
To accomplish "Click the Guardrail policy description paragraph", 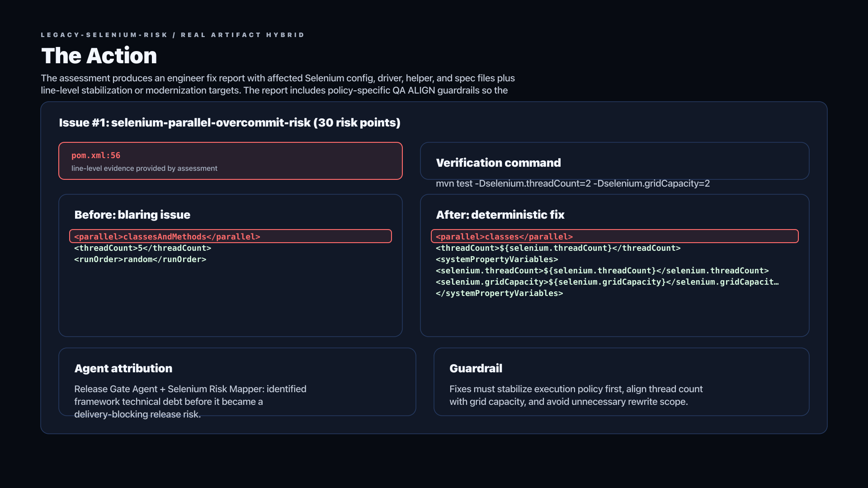I will click(576, 395).
